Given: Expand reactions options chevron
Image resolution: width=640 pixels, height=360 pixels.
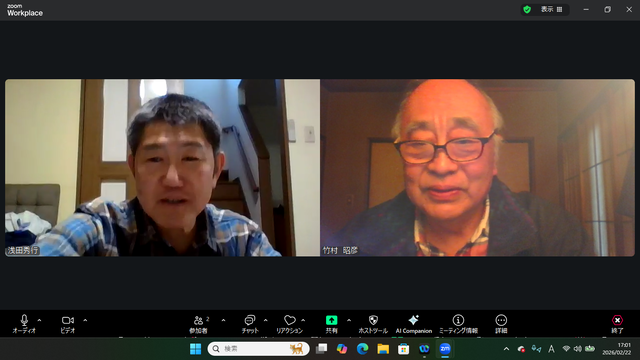Looking at the screenshot, I should click(x=303, y=320).
